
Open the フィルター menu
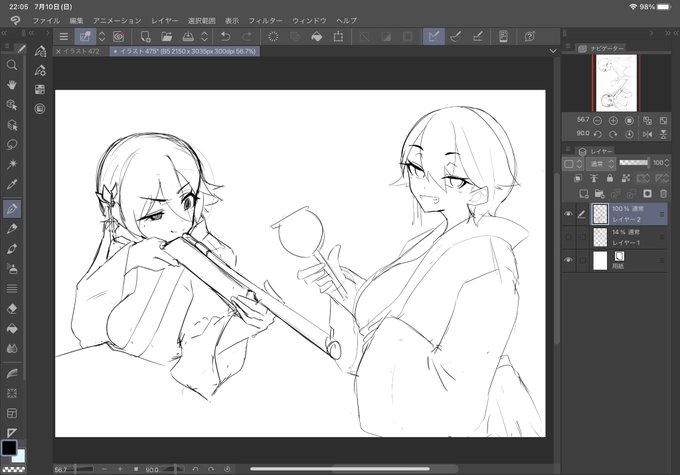click(265, 20)
